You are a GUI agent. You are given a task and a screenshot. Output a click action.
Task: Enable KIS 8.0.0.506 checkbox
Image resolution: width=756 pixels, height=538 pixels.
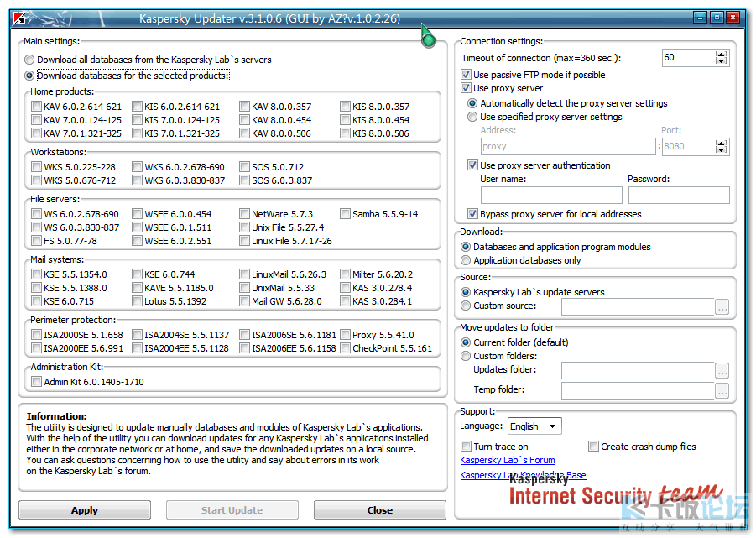click(x=345, y=133)
